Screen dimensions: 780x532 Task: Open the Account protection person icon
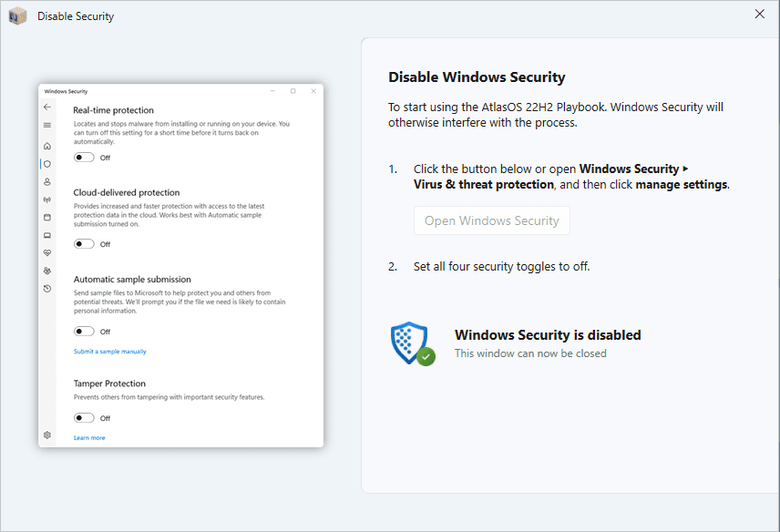pyautogui.click(x=47, y=181)
